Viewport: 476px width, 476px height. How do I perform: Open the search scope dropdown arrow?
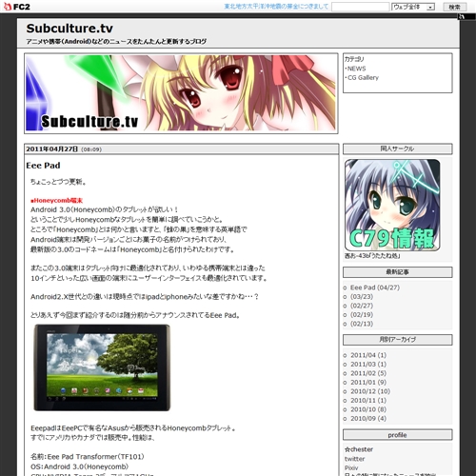pyautogui.click(x=430, y=7)
